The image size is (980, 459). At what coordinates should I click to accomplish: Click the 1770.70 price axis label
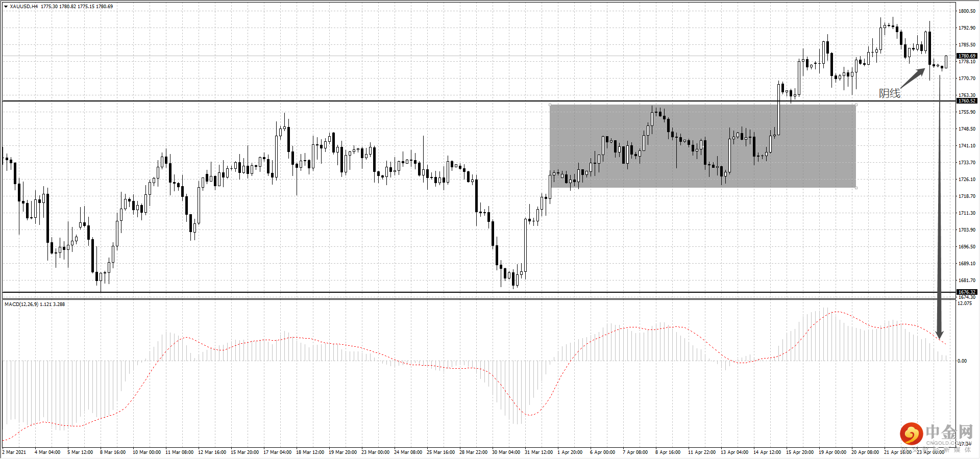tap(967, 79)
